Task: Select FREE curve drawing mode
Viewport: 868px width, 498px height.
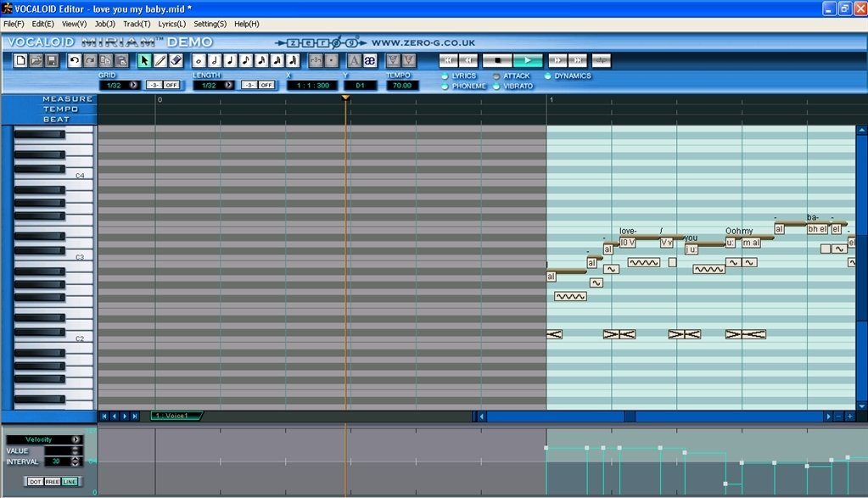Action: click(52, 482)
